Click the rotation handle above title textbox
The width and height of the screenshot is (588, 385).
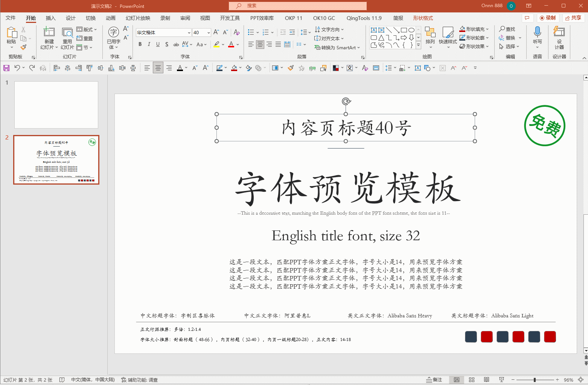pyautogui.click(x=346, y=101)
